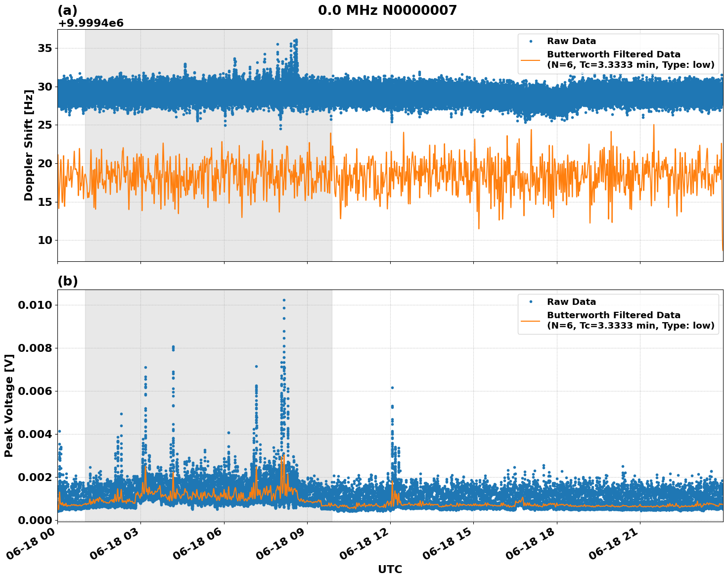Click the (b) subplot label to expand panel
The height and width of the screenshot is (580, 728).
tap(68, 281)
